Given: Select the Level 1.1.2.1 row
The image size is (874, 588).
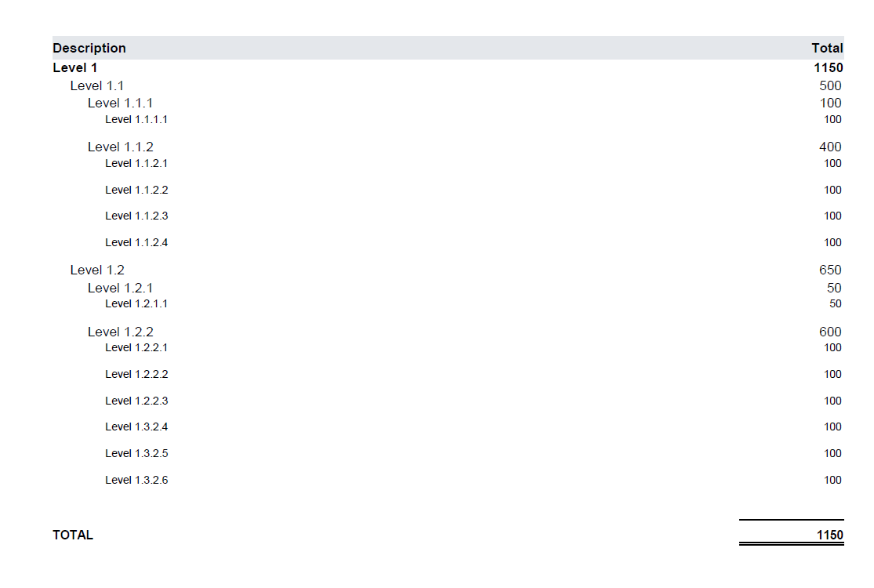Looking at the screenshot, I should point(448,163).
